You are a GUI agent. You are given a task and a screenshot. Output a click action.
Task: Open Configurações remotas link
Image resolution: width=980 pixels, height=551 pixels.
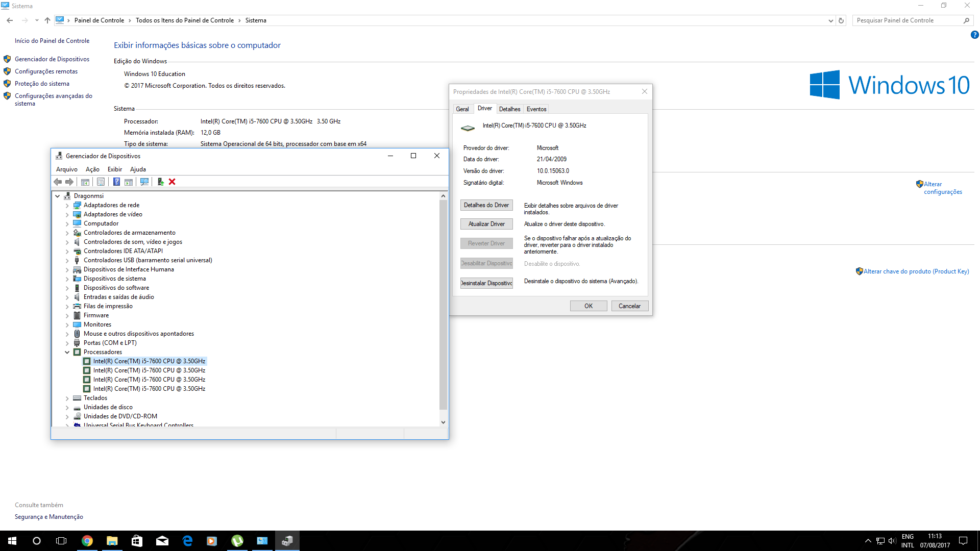tap(46, 71)
